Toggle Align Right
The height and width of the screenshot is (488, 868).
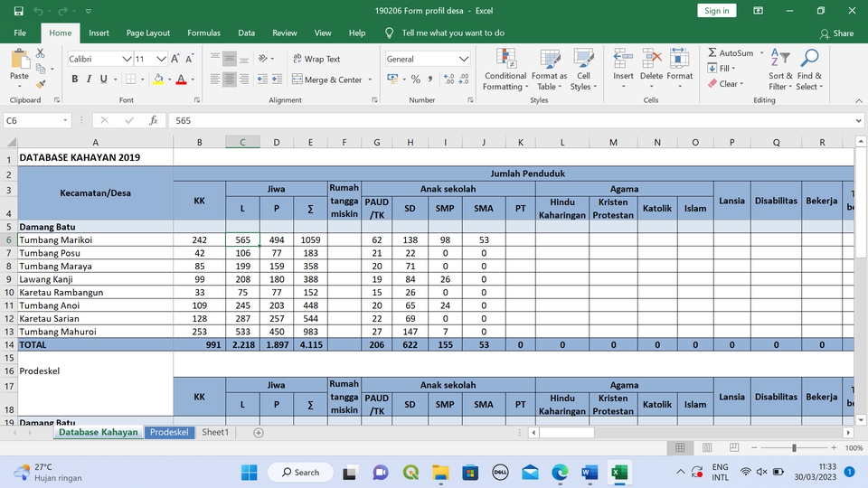pos(243,80)
